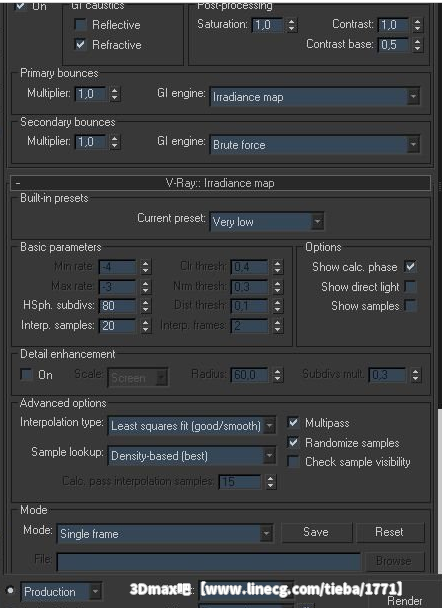Click the Nrm thresh spinner
Viewport: 442px width, 608px height.
tap(278, 287)
